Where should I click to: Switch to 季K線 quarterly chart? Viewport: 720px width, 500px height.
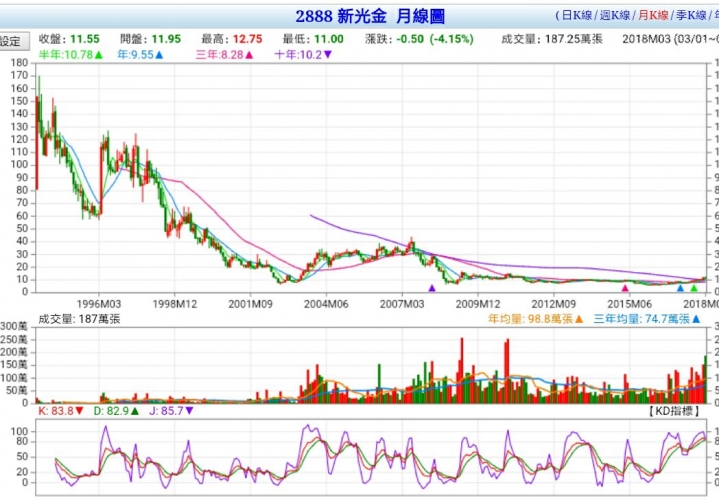[691, 15]
